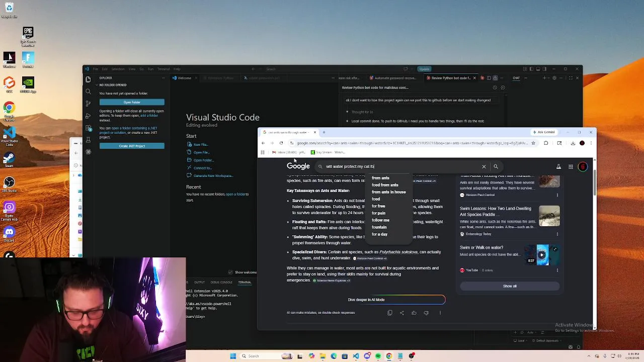Open the Recycle Bin on desktop

click(9, 10)
